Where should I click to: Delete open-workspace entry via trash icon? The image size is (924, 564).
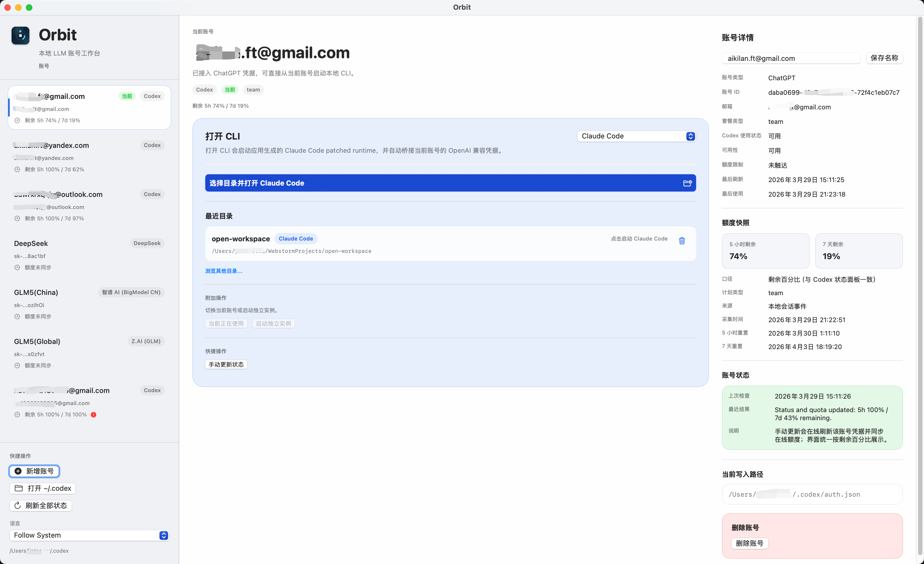[x=682, y=241]
